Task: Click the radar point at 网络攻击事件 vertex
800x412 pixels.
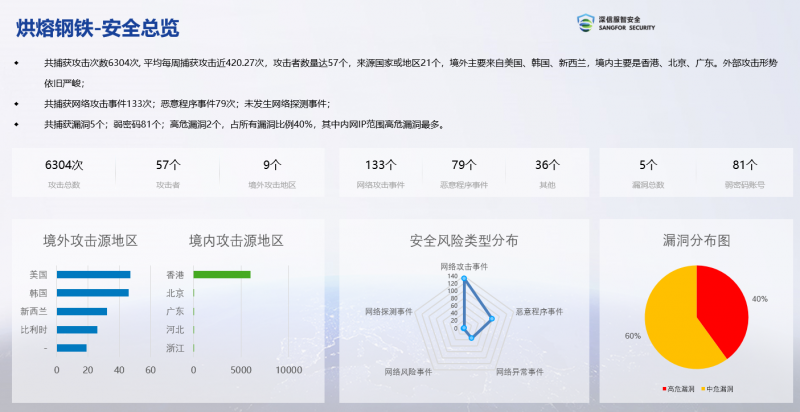Action: [464, 278]
